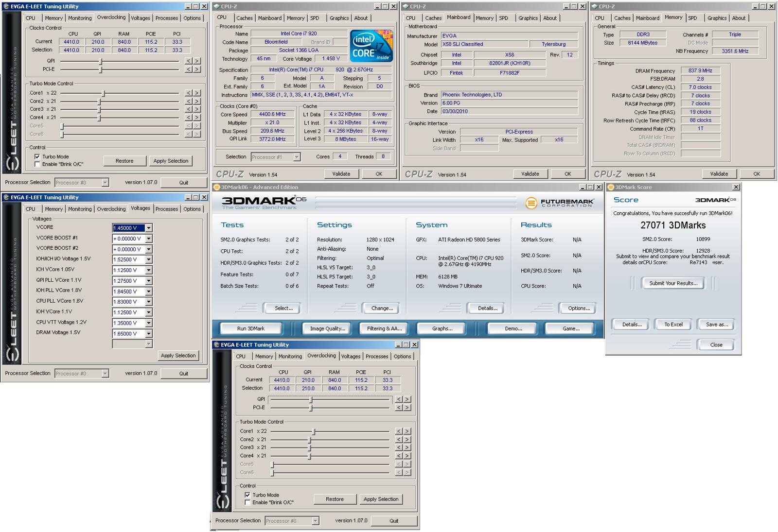Open Graphics tab in CPU-Z Mainboard window
This screenshot has height=532, width=778.
[x=528, y=18]
